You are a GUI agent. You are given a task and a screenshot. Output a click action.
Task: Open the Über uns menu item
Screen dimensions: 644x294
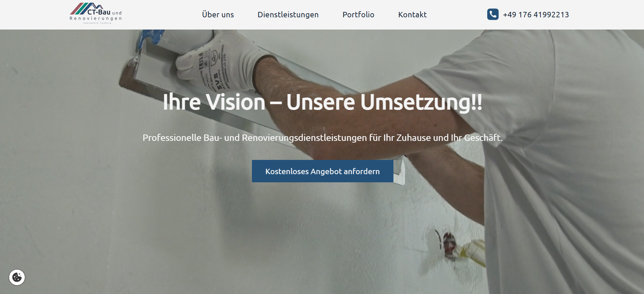(x=218, y=15)
